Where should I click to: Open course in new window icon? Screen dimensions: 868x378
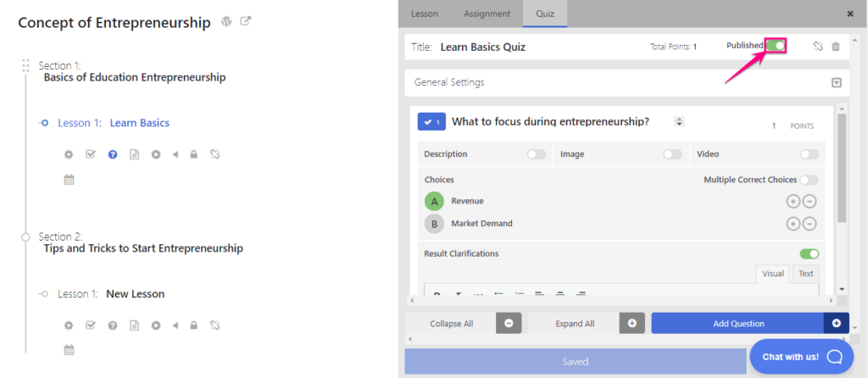(x=245, y=21)
